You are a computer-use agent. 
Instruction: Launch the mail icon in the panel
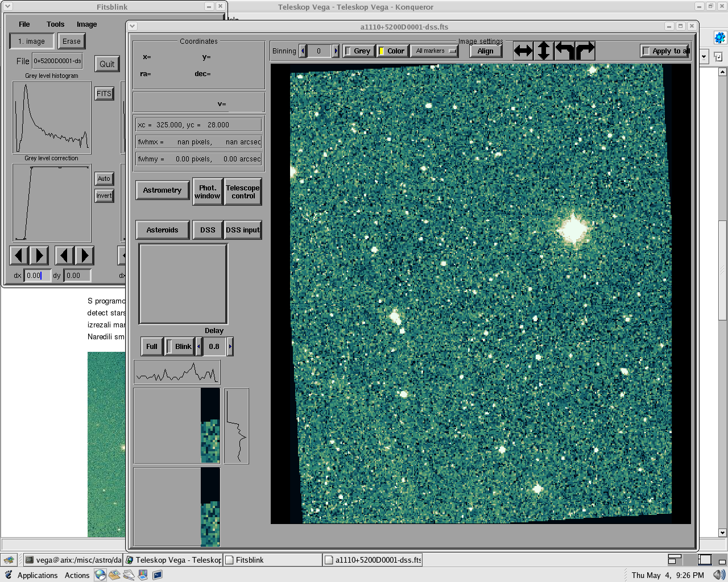tap(114, 575)
